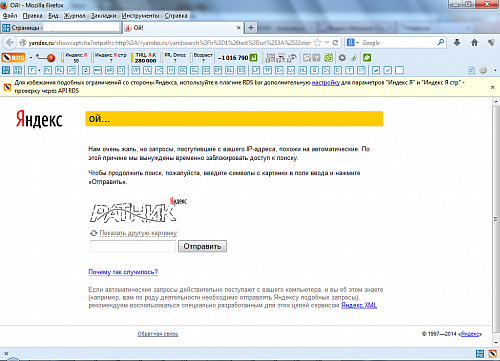Viewport: 500px width, 361px height.
Task: Click the green LI counter icon
Action: click(x=254, y=58)
